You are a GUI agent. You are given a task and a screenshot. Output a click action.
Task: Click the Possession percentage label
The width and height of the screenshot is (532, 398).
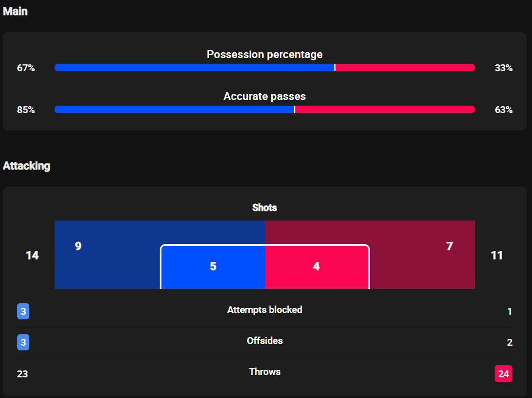tap(265, 55)
